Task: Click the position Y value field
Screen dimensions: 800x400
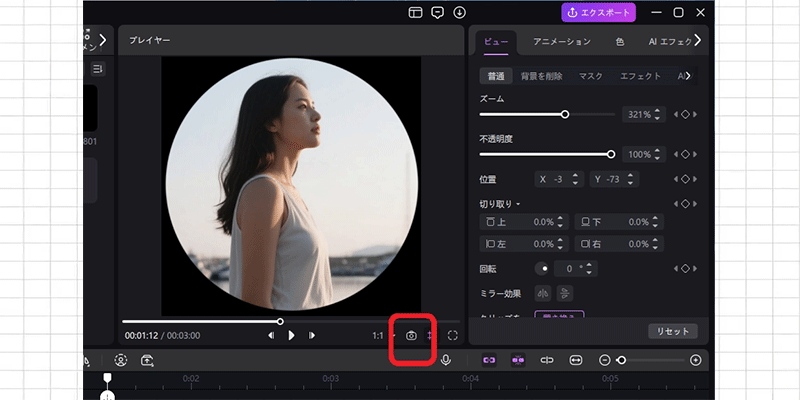Action: 614,179
